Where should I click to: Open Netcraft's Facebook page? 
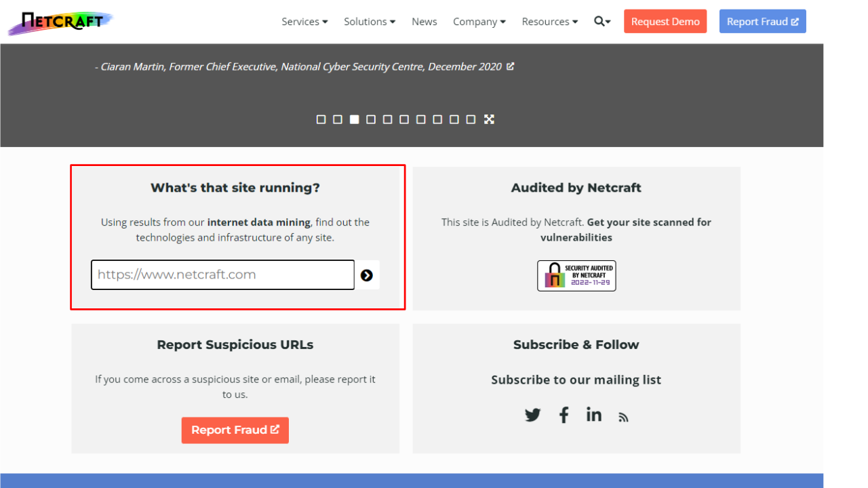[x=564, y=415]
